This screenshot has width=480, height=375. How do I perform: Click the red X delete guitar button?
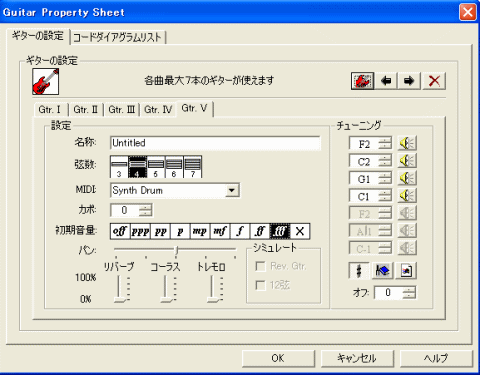pyautogui.click(x=434, y=81)
